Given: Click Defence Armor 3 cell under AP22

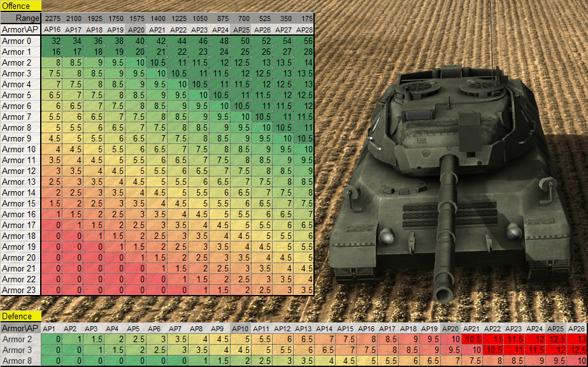Looking at the screenshot, I should pos(492,350).
